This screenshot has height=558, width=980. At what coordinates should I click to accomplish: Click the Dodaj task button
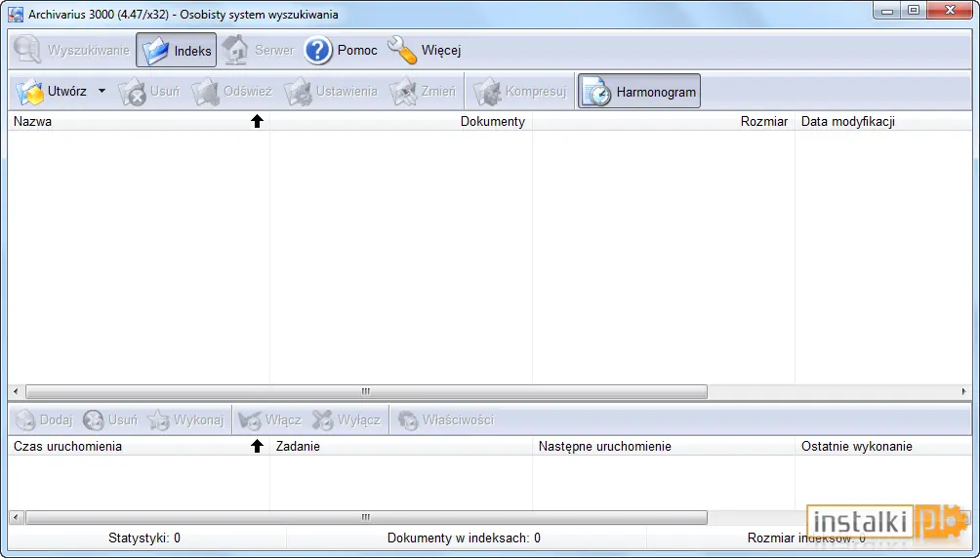pyautogui.click(x=44, y=419)
